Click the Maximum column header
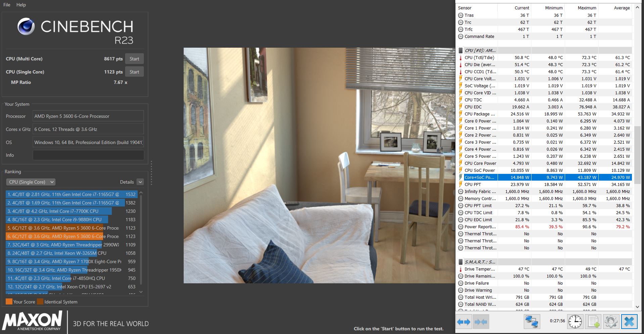The height and width of the screenshot is (334, 644). click(581, 8)
